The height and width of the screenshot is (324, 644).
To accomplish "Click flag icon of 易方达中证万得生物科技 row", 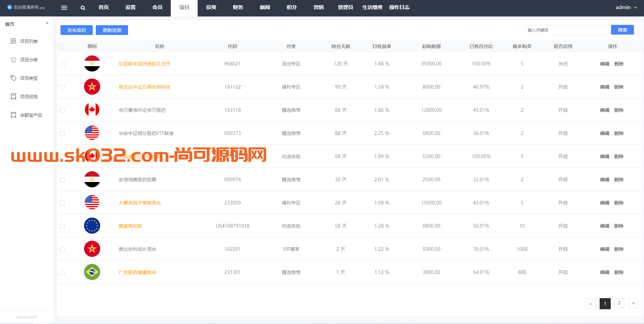I will click(92, 87).
